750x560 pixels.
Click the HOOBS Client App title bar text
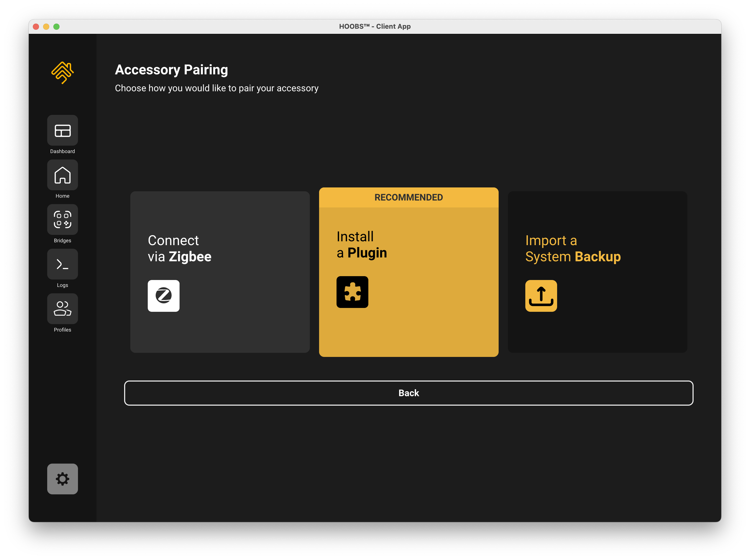[375, 26]
